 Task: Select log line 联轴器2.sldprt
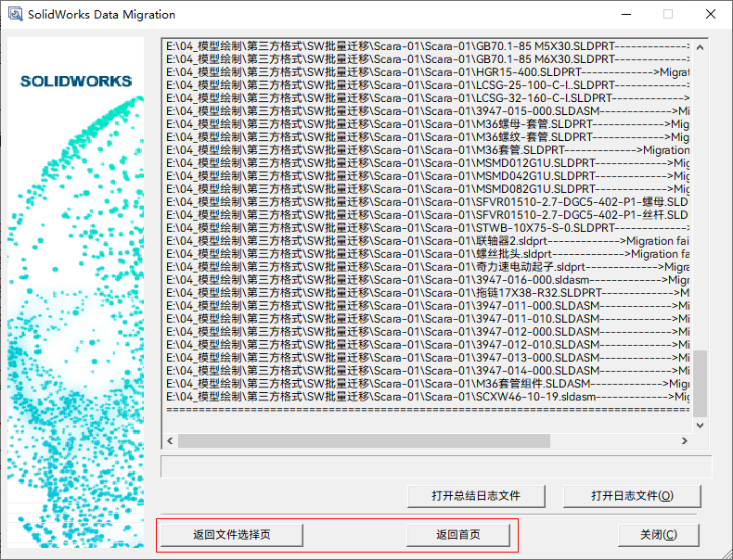tap(427, 241)
